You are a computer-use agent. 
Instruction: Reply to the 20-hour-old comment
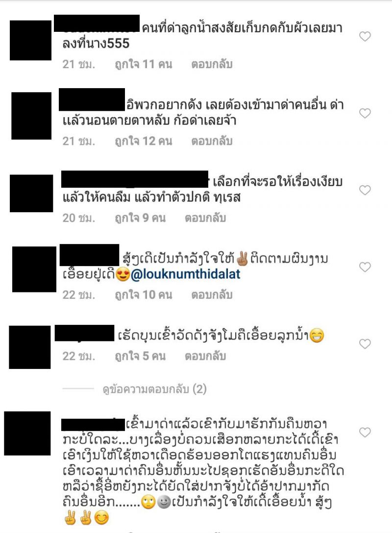205,218
